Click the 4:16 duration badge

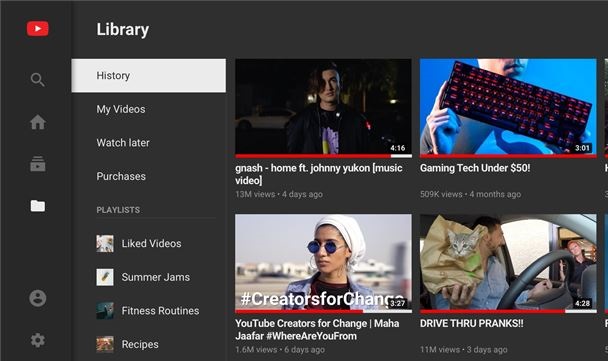point(398,148)
